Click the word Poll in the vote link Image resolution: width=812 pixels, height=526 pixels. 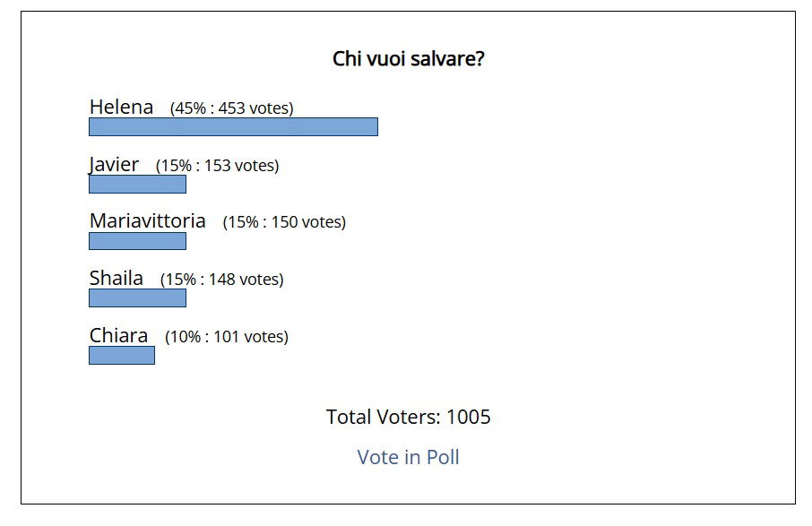(443, 457)
